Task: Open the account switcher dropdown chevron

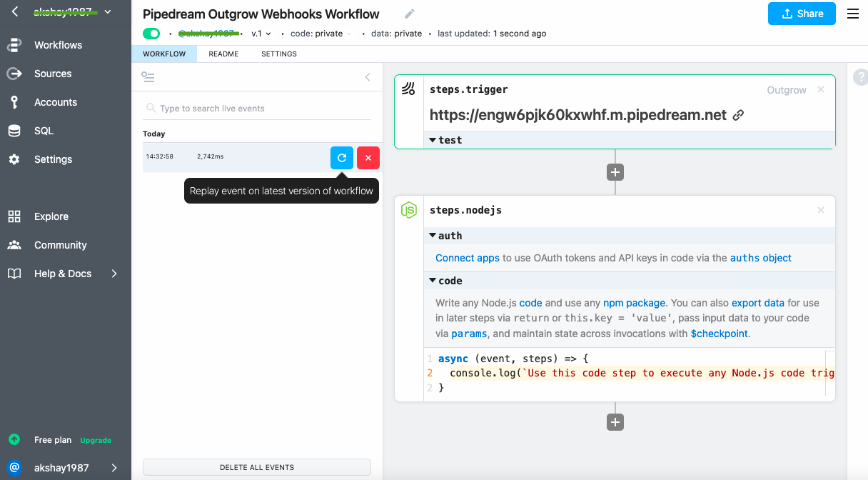Action: coord(108,12)
